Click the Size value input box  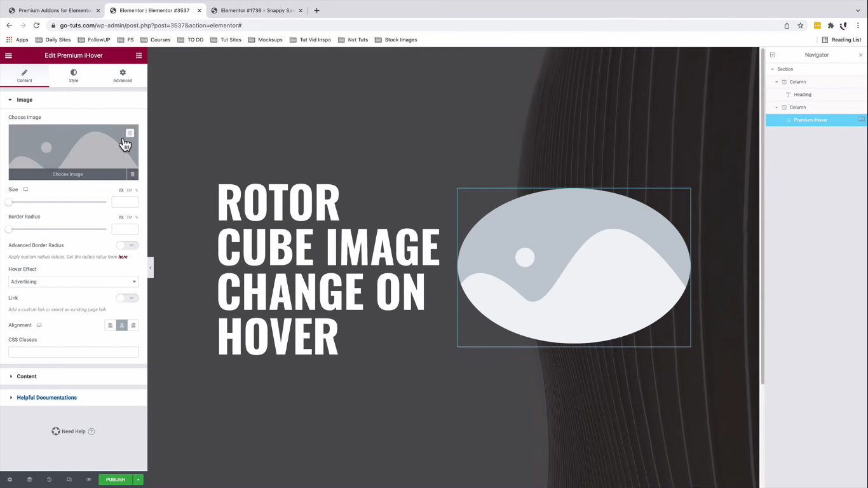125,202
